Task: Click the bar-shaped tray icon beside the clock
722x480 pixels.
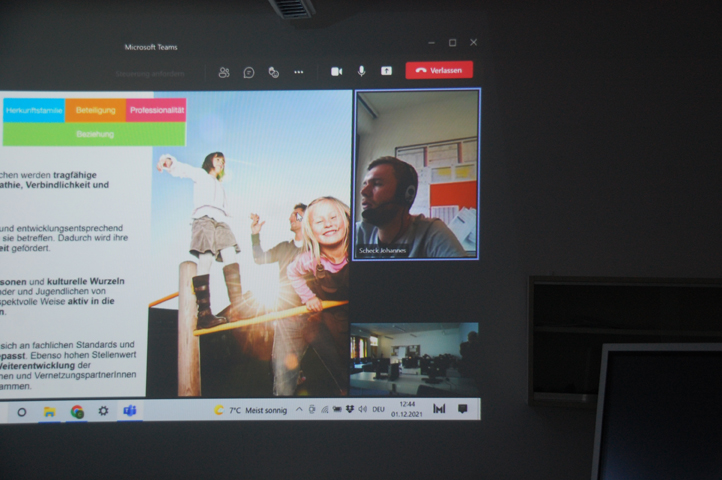Action: 439,409
